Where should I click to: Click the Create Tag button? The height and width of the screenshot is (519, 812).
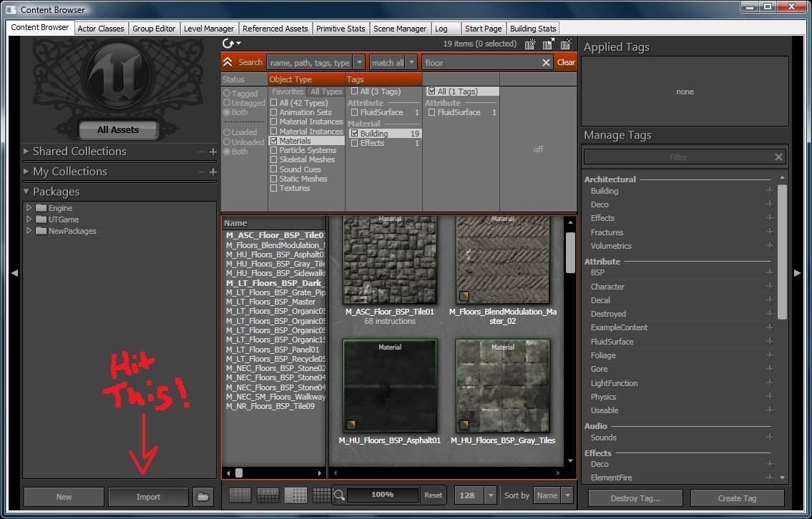point(736,498)
